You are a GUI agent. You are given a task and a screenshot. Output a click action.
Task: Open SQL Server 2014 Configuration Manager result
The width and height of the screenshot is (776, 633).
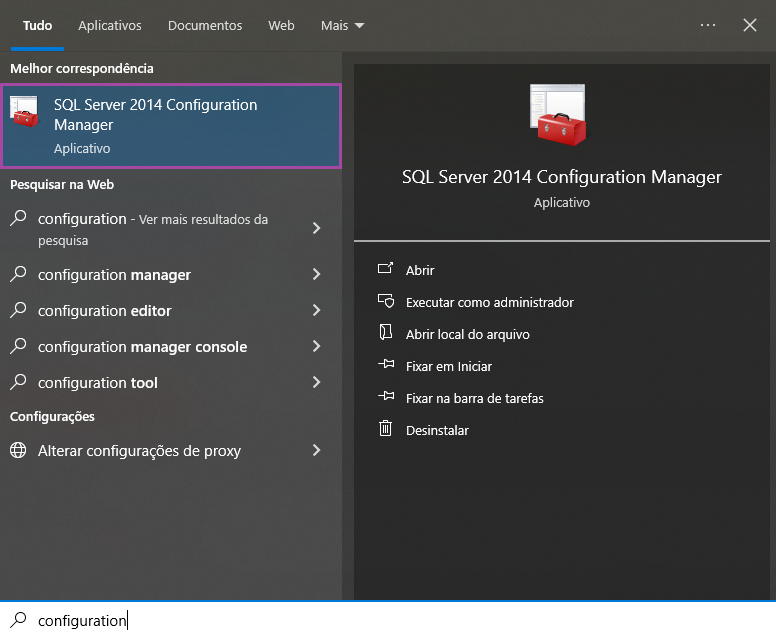(x=171, y=126)
